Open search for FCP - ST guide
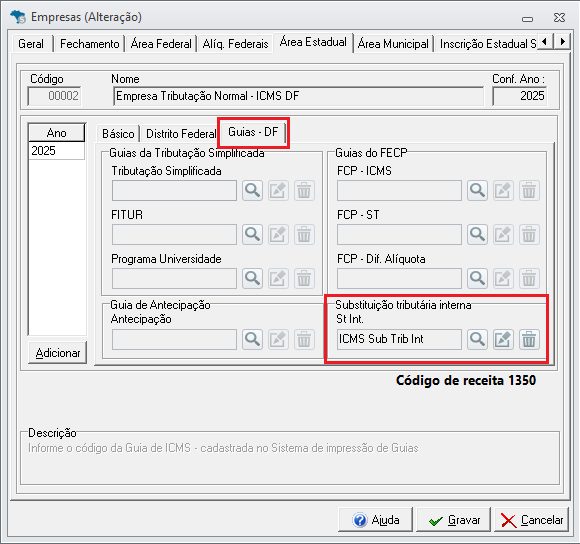 click(477, 234)
